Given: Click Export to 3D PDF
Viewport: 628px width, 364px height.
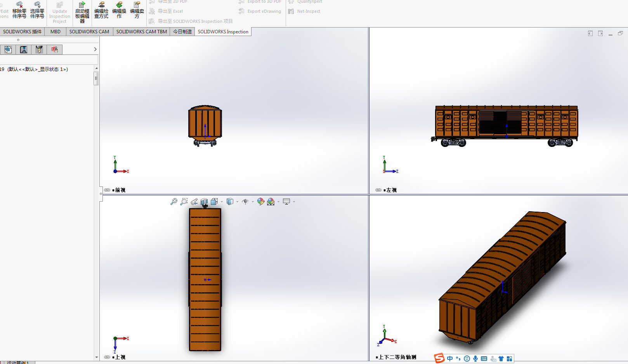Looking at the screenshot, I should coord(260,2).
